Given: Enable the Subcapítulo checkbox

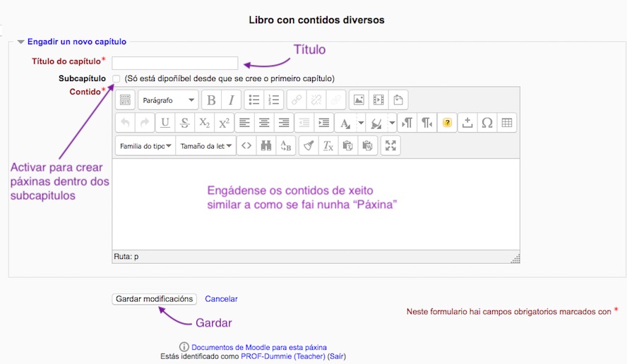Looking at the screenshot, I should (116, 78).
